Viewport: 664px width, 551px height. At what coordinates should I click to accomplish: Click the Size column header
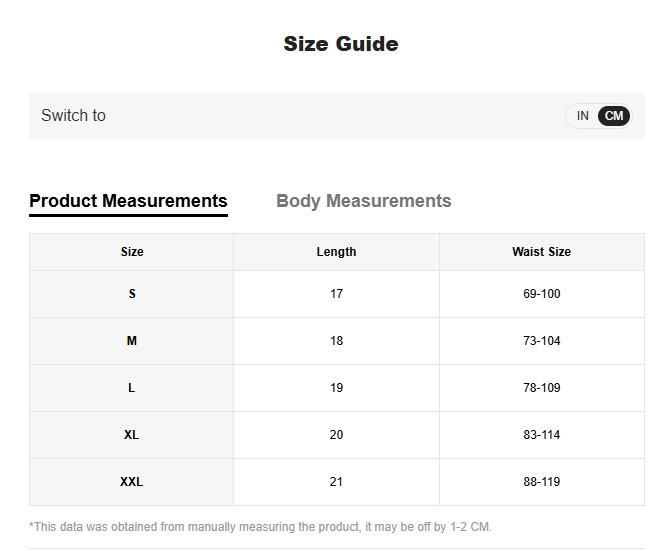(132, 252)
